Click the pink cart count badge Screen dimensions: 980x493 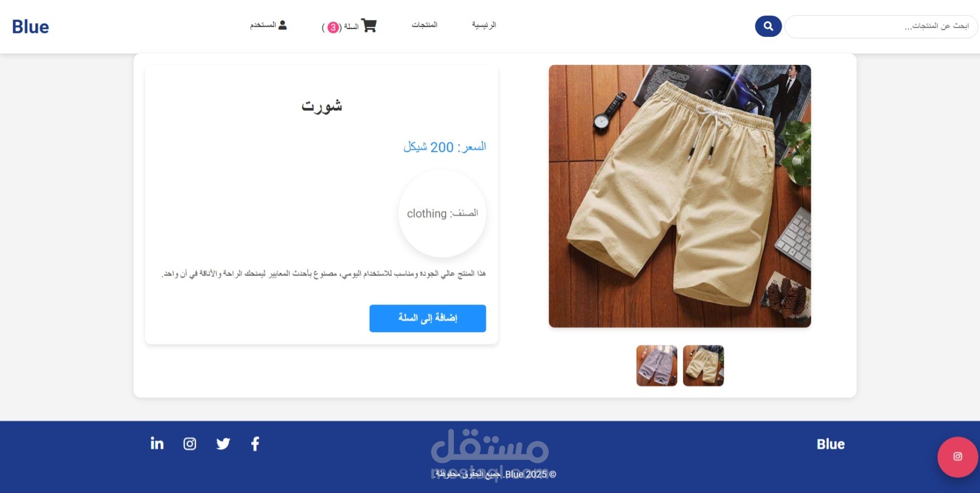[333, 27]
